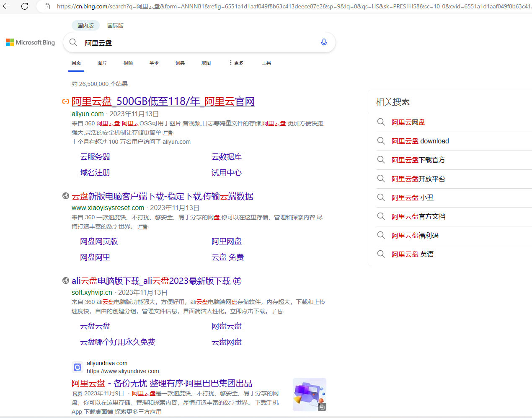Click the 阿里云盘 download related search
This screenshot has width=532, height=418.
tap(420, 141)
